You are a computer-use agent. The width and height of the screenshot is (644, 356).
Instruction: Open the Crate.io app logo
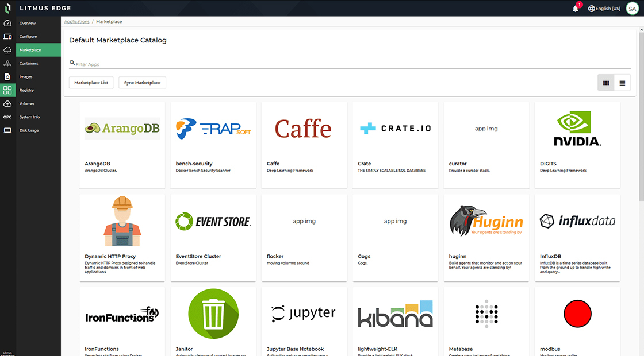[395, 129]
